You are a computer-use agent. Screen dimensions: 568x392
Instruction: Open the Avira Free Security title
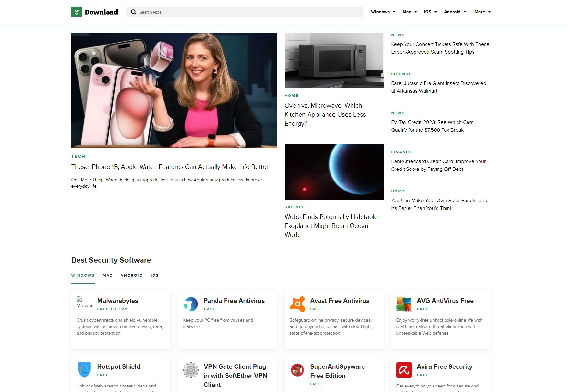tap(445, 366)
